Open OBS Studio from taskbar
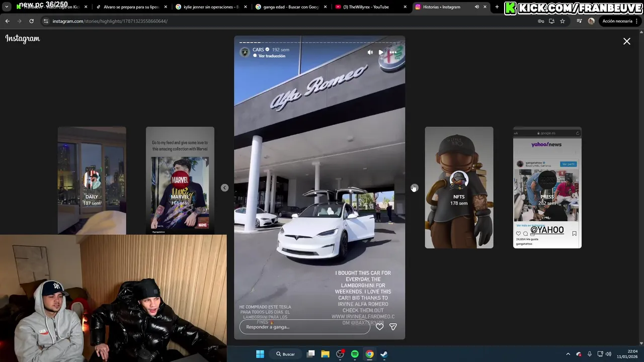This screenshot has width=644, height=362. (x=340, y=354)
